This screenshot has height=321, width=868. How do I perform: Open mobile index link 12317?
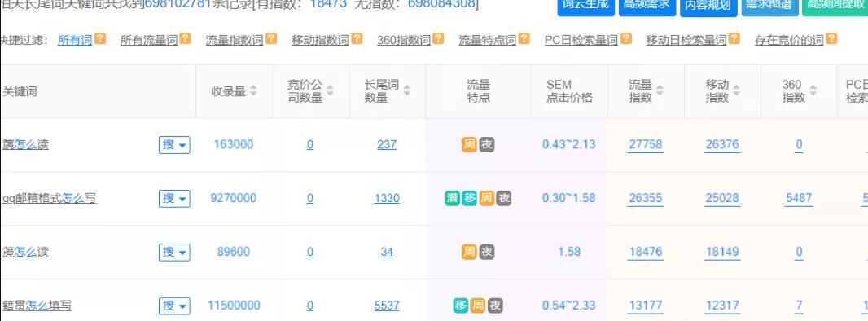[x=722, y=306]
